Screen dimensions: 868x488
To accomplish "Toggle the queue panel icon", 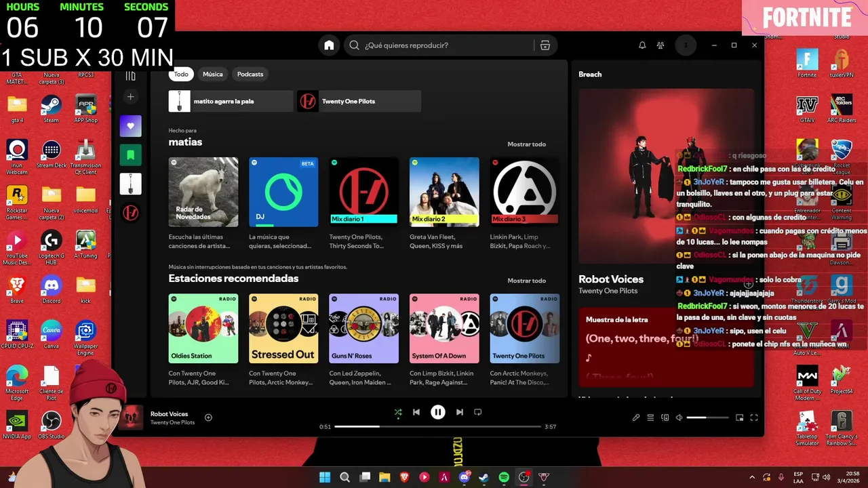I will pyautogui.click(x=650, y=418).
